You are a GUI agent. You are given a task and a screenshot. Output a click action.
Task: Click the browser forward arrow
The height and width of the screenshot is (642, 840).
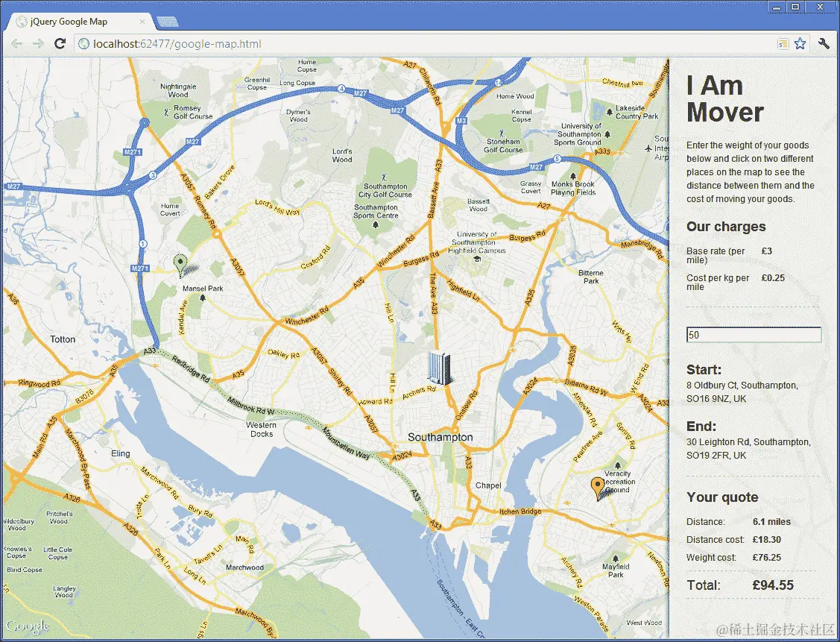pyautogui.click(x=37, y=44)
